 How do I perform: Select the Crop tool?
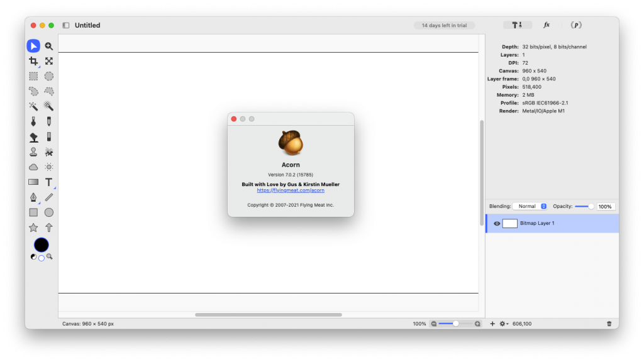33,61
